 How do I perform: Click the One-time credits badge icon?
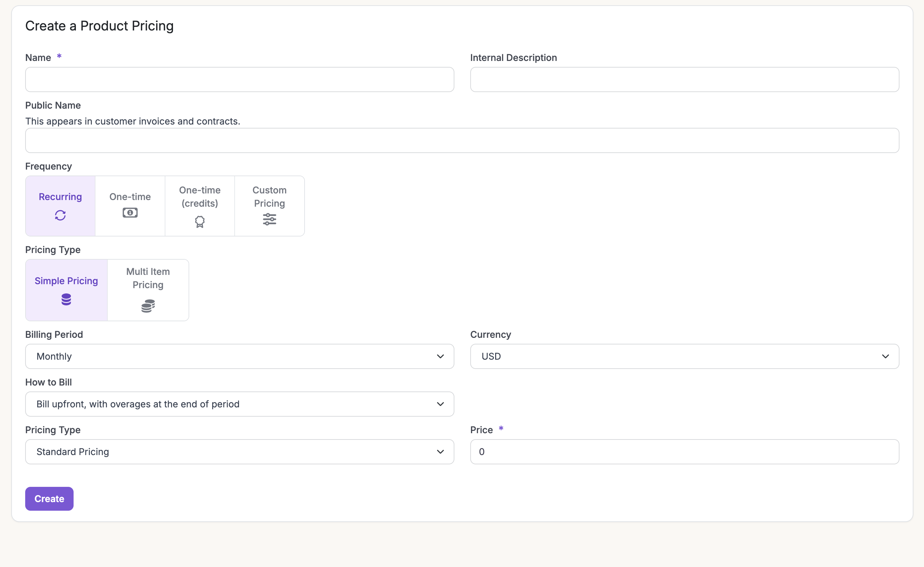pyautogui.click(x=200, y=222)
